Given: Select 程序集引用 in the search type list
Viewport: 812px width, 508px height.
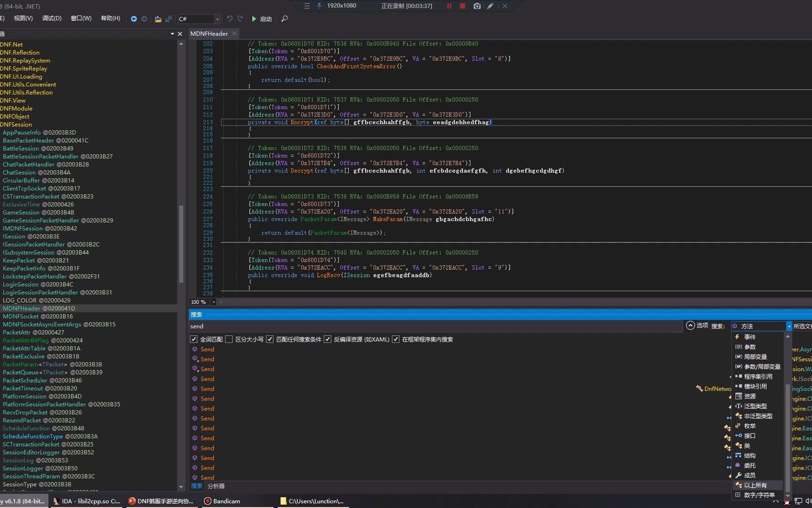Looking at the screenshot, I should tap(758, 376).
